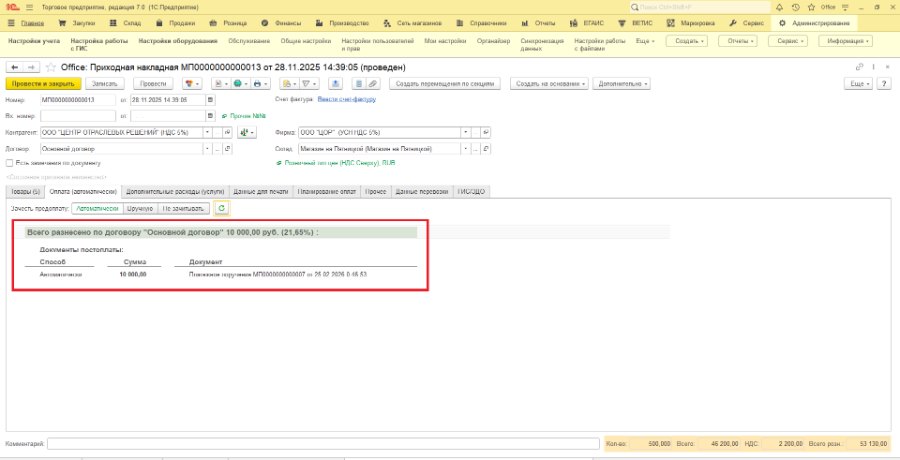Click the search box in title bar
900x460 pixels.
[x=700, y=7]
